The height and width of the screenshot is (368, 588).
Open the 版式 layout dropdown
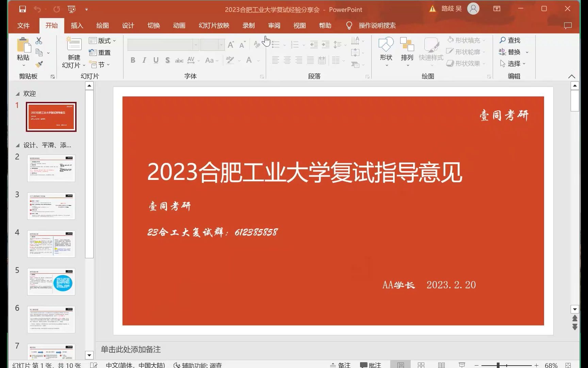102,41
